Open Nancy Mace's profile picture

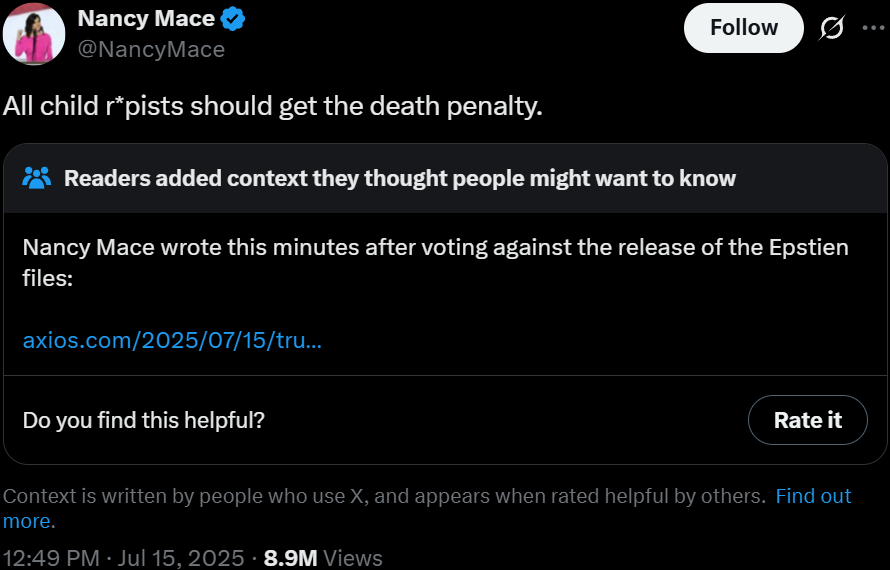33,34
